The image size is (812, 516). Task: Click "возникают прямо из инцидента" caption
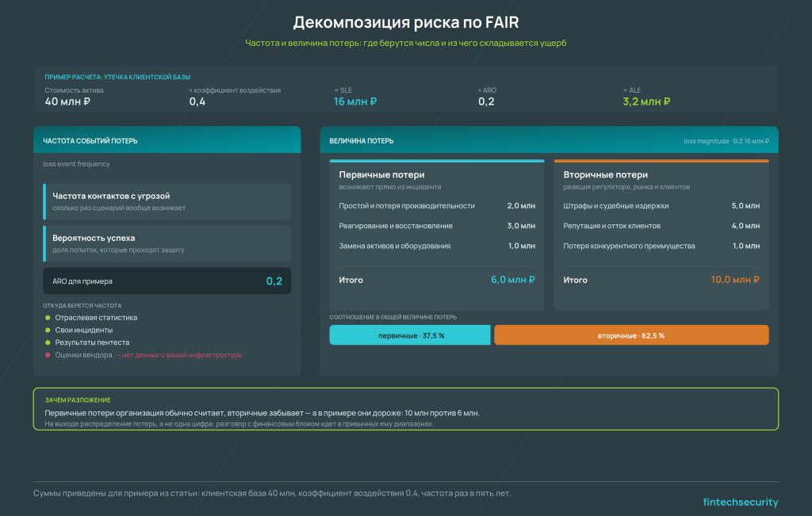click(390, 187)
